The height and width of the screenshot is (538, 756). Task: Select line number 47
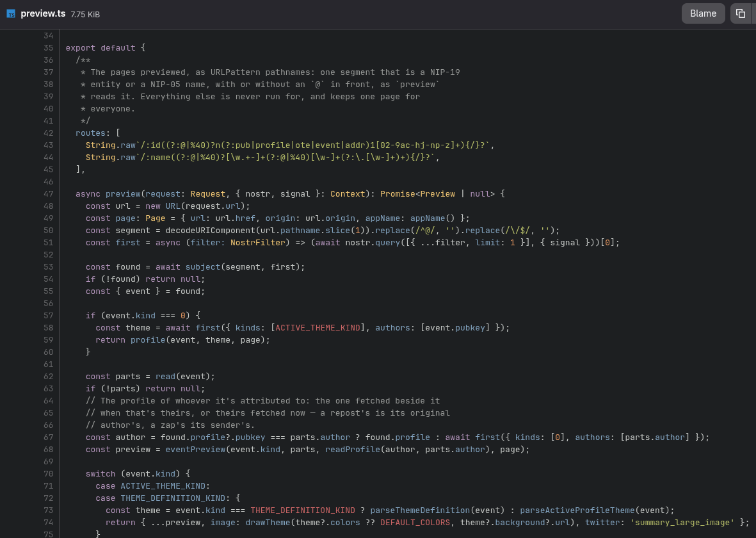point(48,193)
